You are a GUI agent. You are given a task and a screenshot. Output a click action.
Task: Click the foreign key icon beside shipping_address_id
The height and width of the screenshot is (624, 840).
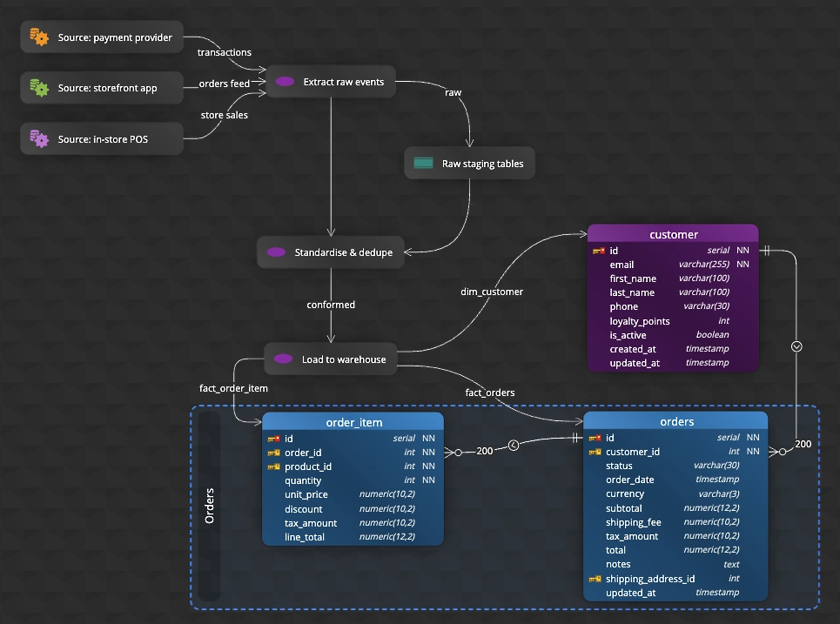[595, 579]
